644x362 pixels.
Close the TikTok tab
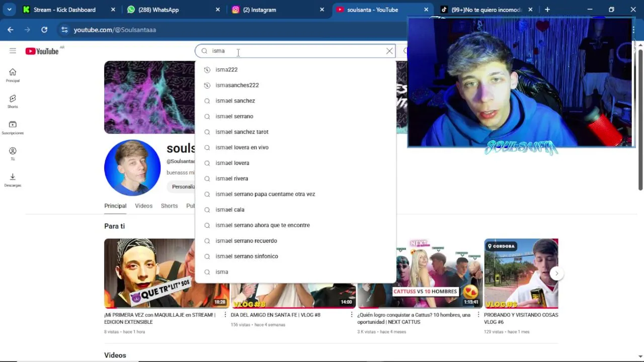pos(530,10)
